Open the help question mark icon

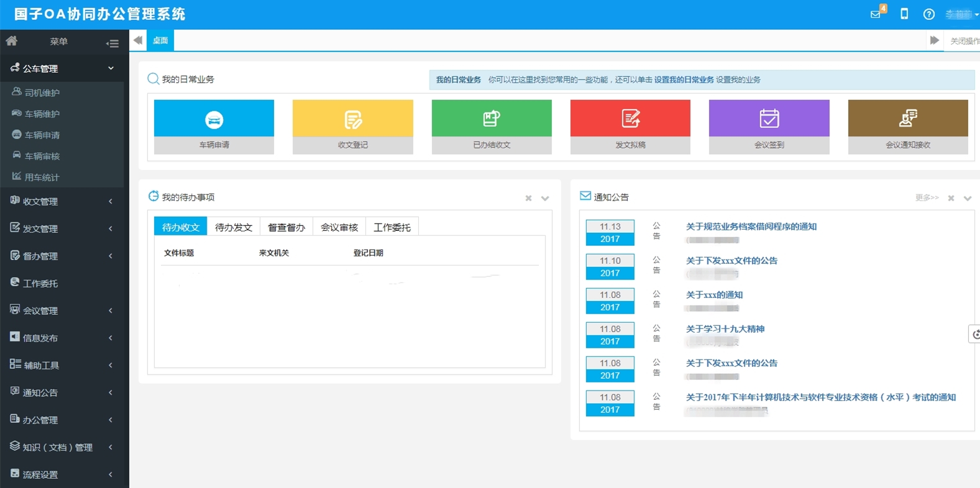tap(929, 14)
